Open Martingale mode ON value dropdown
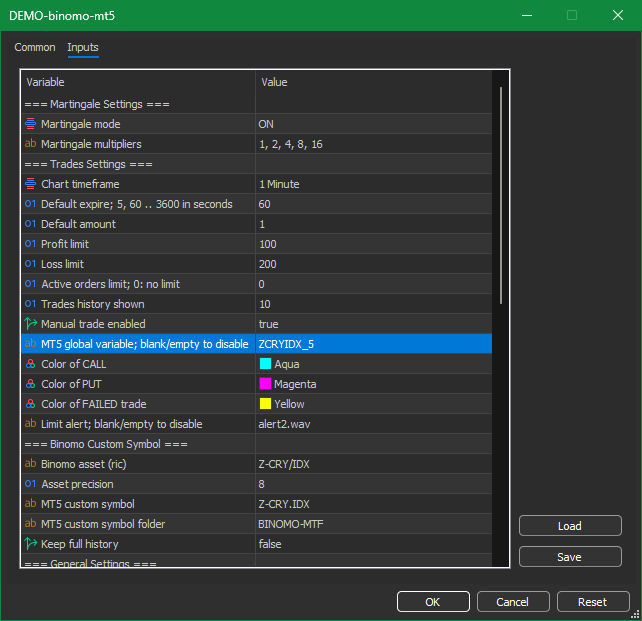642x621 pixels. [x=373, y=124]
